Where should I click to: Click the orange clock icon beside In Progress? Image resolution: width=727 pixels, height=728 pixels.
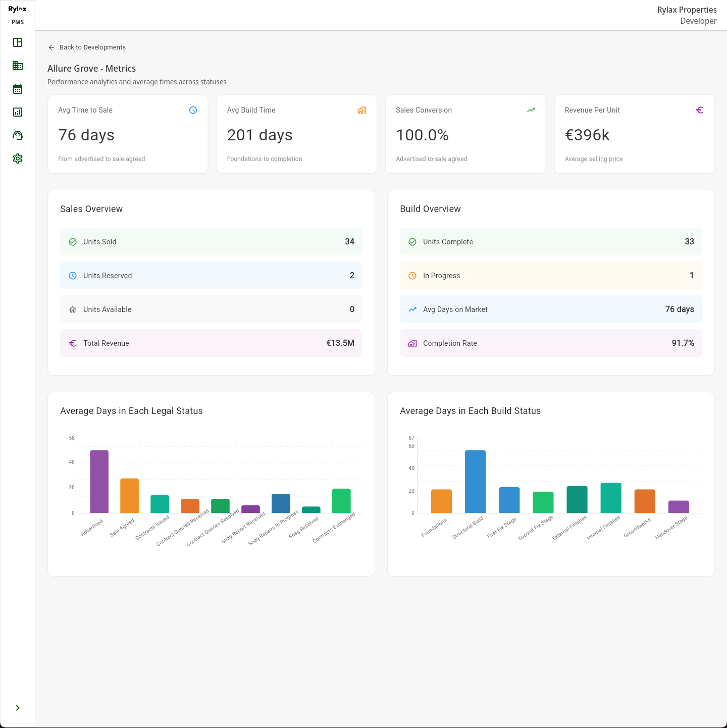[x=412, y=276]
